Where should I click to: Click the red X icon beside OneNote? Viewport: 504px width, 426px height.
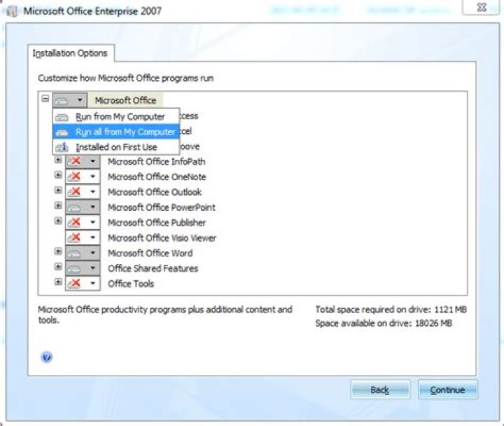(75, 177)
